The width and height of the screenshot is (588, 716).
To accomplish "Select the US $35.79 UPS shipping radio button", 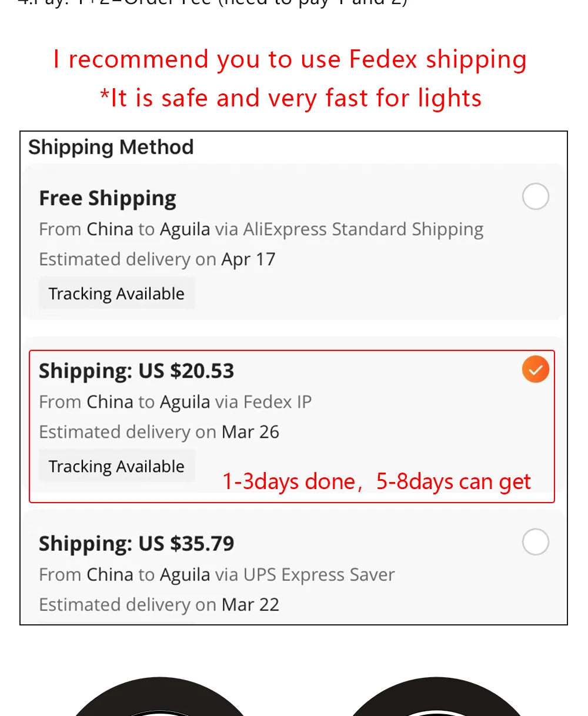I will point(535,542).
